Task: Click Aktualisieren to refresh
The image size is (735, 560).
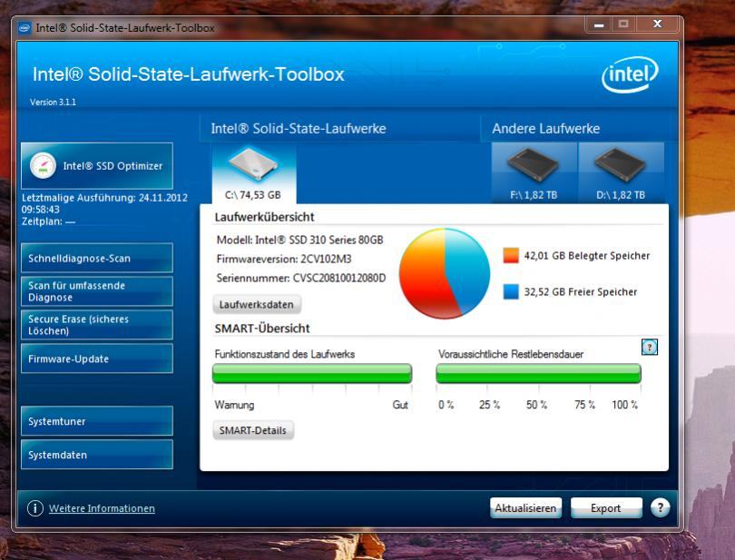Action: point(525,508)
